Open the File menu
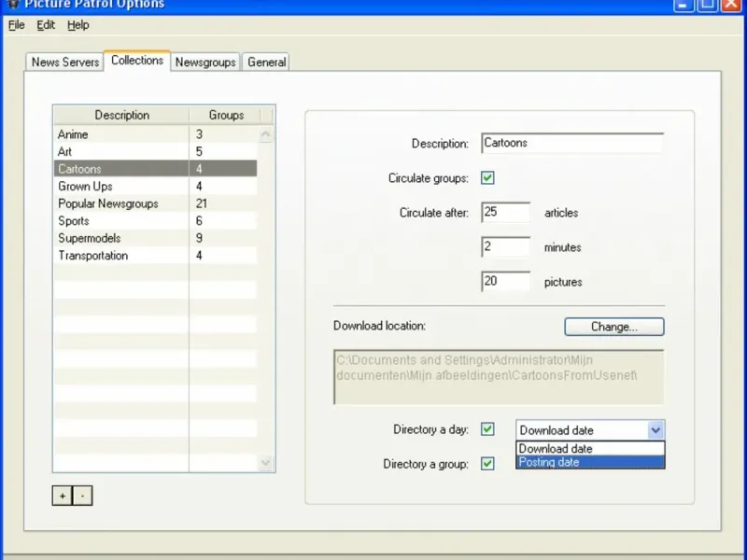The height and width of the screenshot is (560, 747). (x=17, y=25)
